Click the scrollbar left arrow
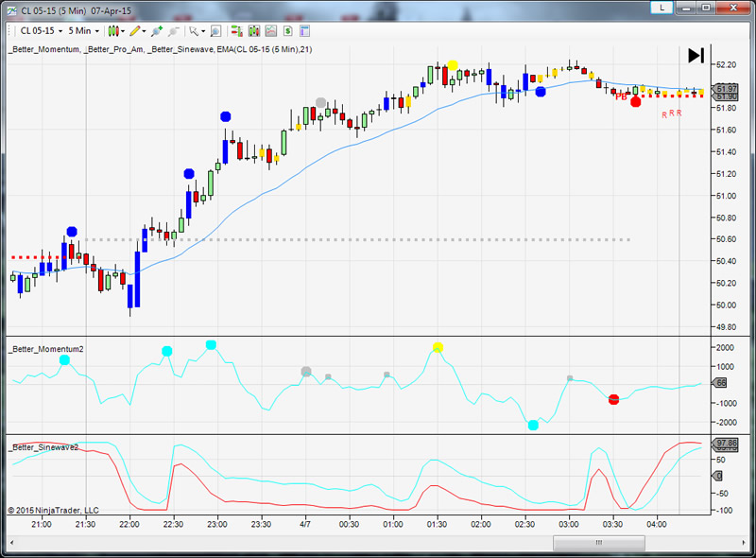 pyautogui.click(x=11, y=543)
